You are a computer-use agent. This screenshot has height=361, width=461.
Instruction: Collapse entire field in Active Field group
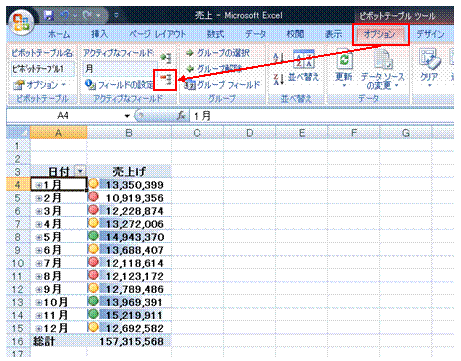166,79
